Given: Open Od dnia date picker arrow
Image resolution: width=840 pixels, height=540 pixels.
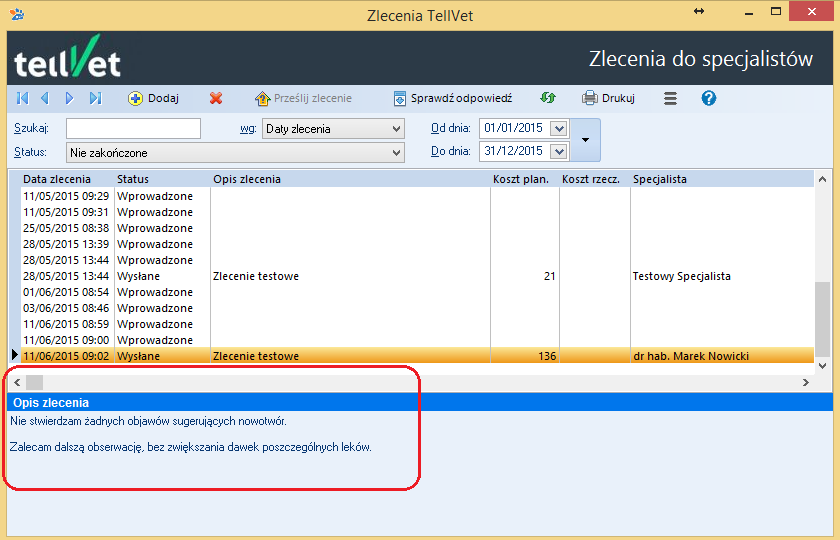Looking at the screenshot, I should point(558,129).
